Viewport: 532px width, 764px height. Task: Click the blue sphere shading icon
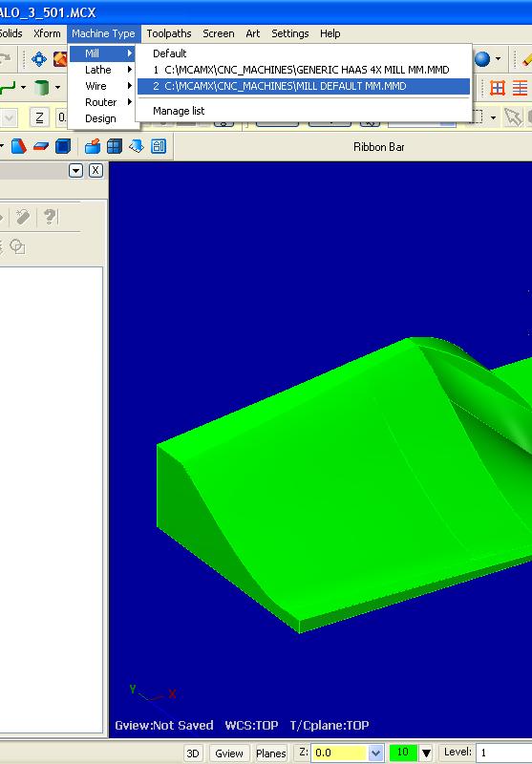tap(481, 59)
